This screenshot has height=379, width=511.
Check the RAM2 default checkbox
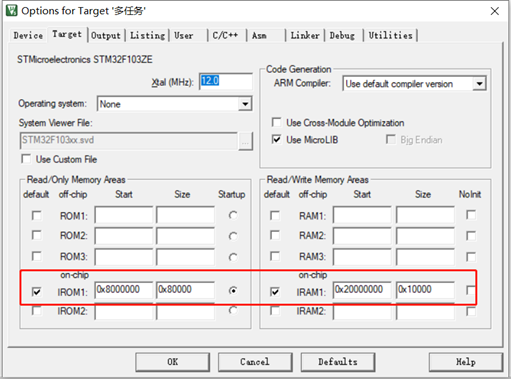(275, 235)
